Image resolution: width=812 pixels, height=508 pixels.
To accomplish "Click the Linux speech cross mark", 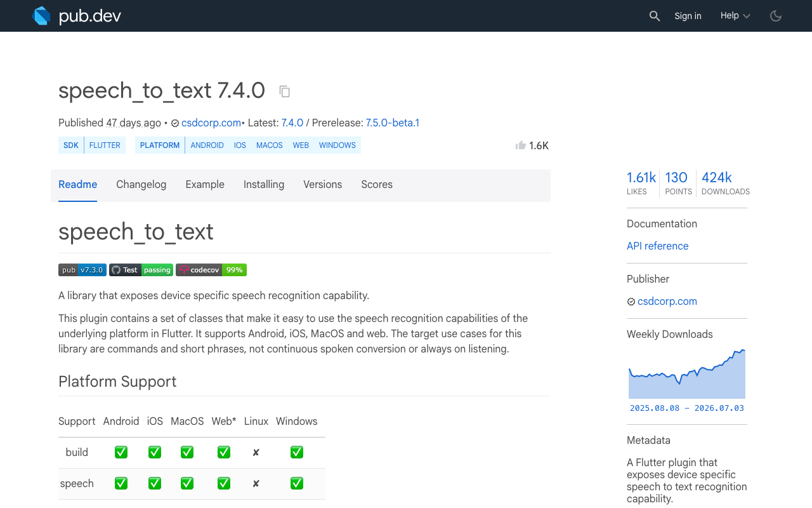I will click(x=256, y=484).
